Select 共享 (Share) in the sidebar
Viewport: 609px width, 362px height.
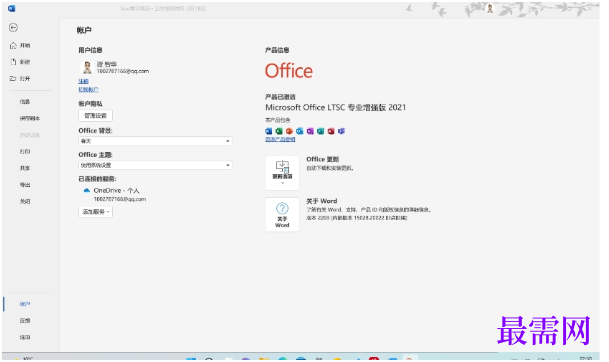[x=25, y=168]
